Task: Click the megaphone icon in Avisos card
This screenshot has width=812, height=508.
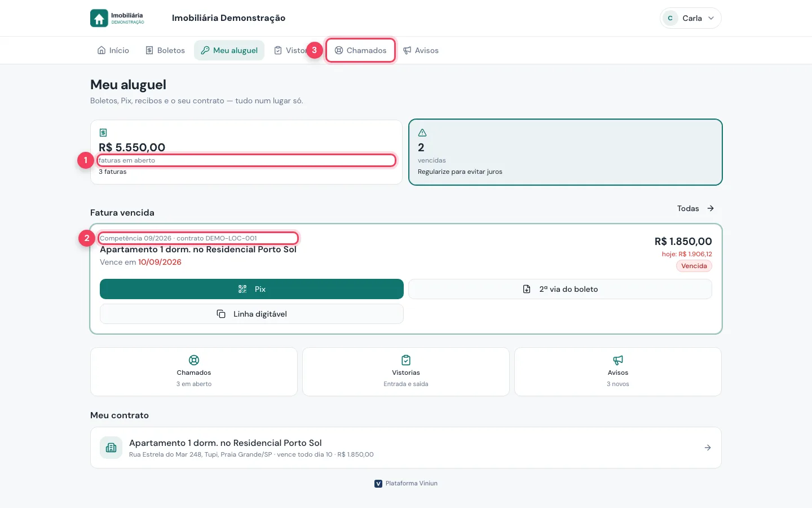Action: click(x=618, y=360)
